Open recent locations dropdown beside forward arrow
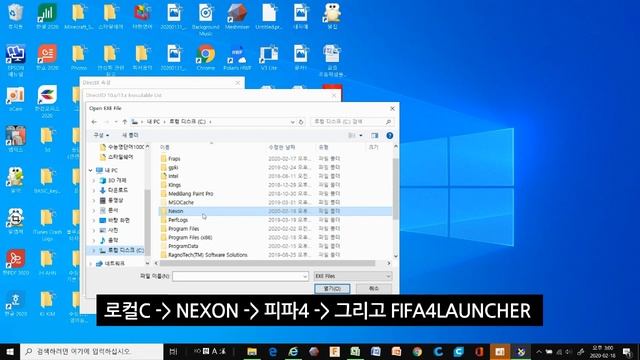The width and height of the screenshot is (640, 360). click(x=116, y=122)
